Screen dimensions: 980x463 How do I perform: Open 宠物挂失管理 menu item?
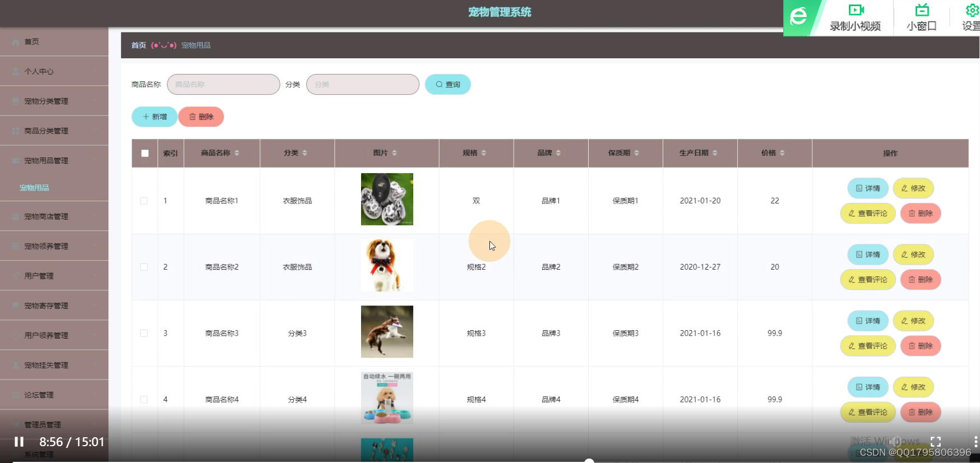tap(54, 365)
